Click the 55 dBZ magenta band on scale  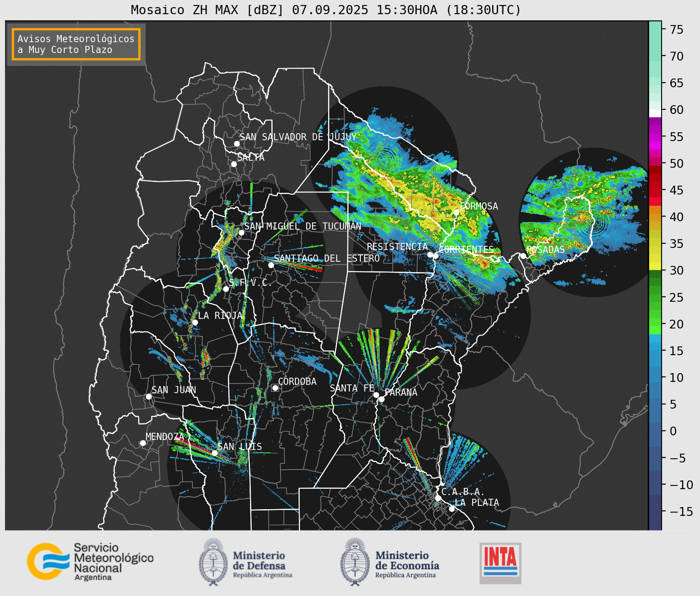(655, 137)
